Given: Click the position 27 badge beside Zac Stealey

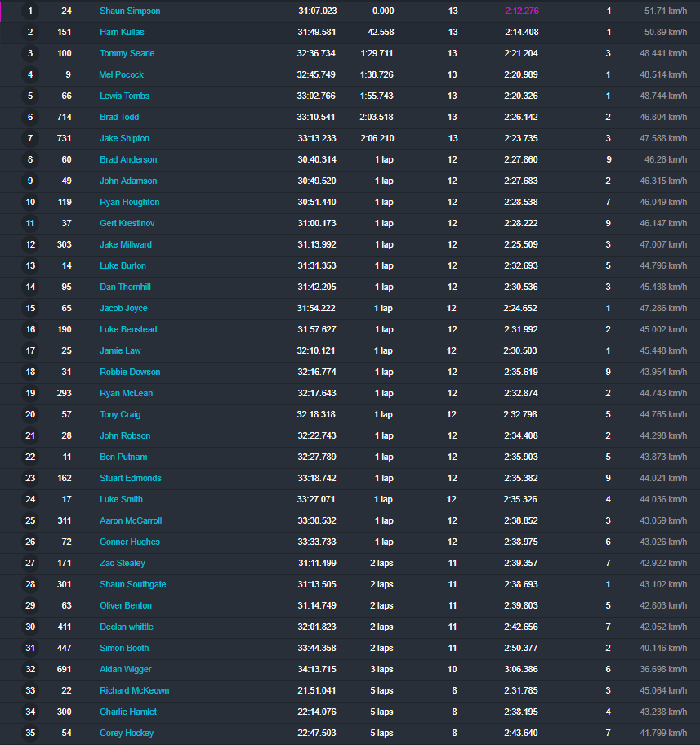Looking at the screenshot, I should click(x=30, y=564).
